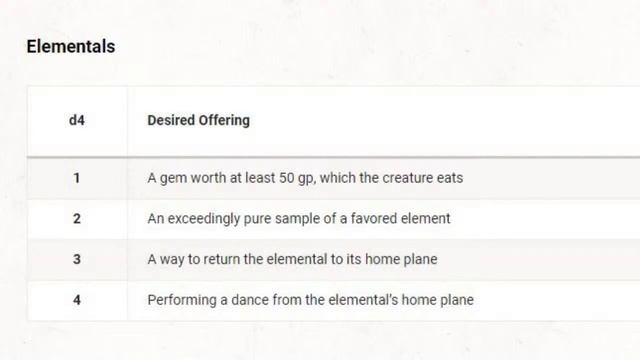Screen dimensions: 640x360
Task: Click the performing a dance offering text
Action: [311, 300]
